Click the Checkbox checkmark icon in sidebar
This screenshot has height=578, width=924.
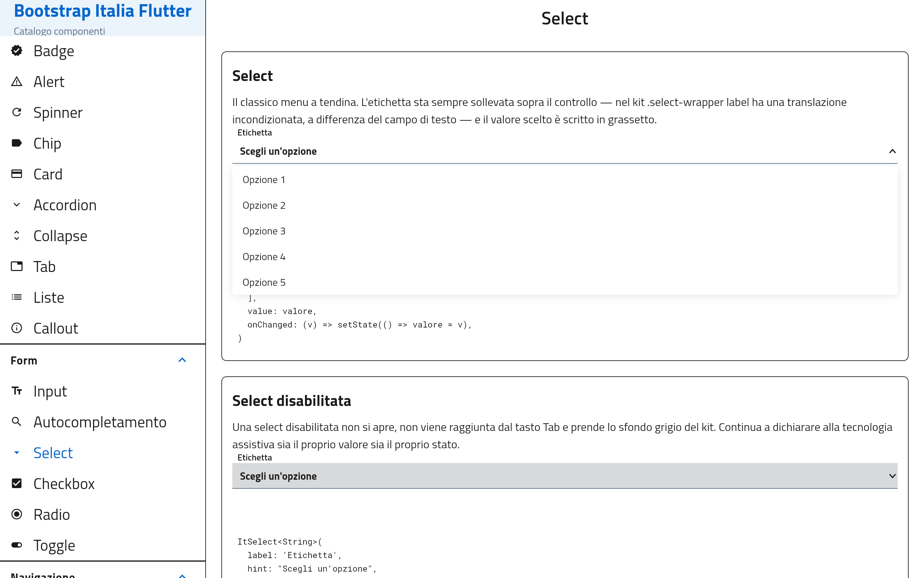[x=17, y=483]
